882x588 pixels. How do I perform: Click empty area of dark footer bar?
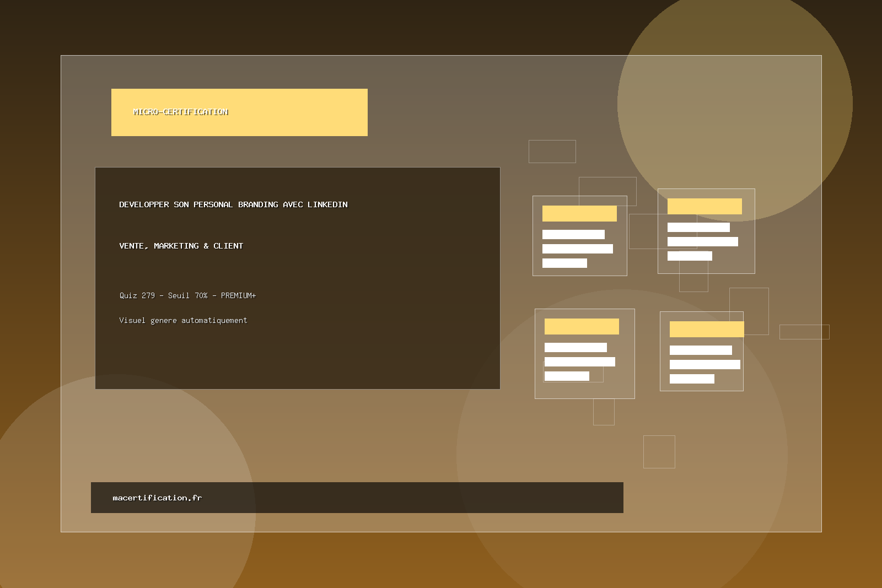point(413,498)
